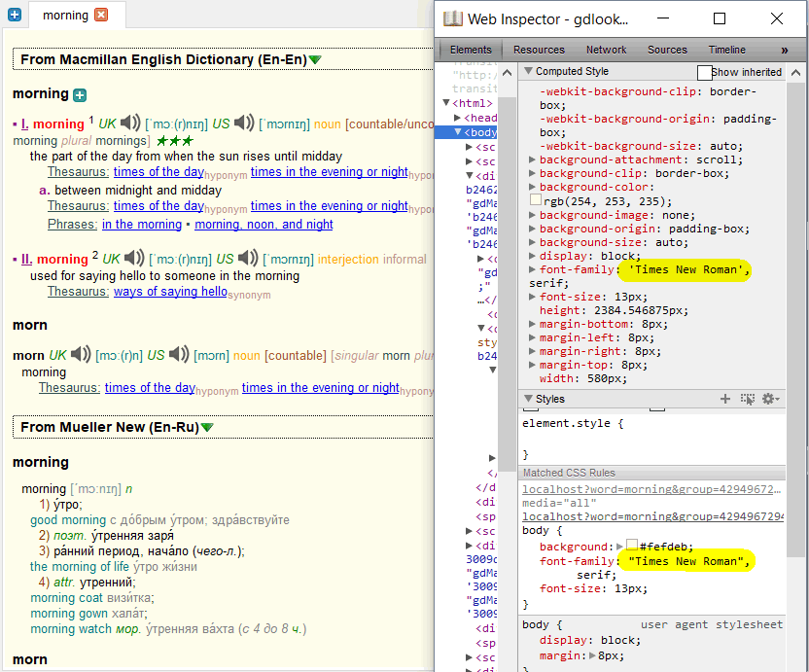Enable the 'Show inherited' checkbox
This screenshot has width=809, height=672.
click(705, 72)
